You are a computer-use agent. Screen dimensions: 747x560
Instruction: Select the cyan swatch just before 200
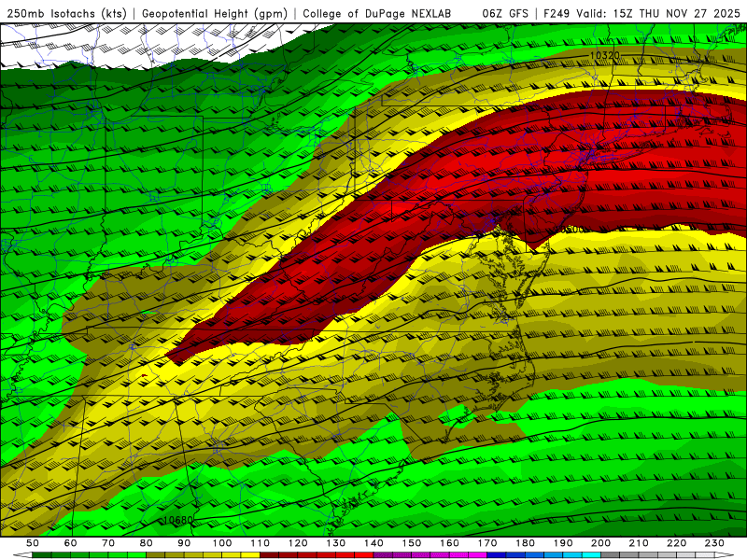coord(591,555)
